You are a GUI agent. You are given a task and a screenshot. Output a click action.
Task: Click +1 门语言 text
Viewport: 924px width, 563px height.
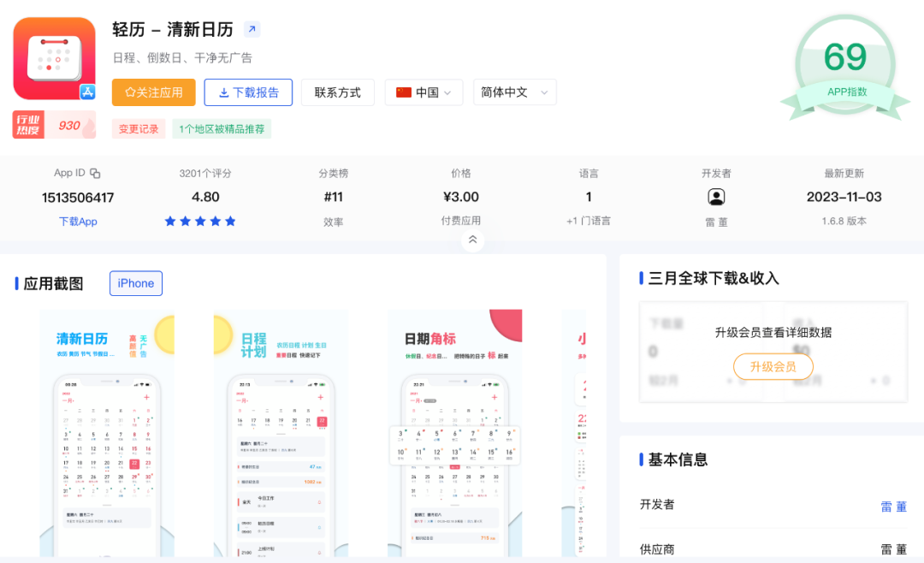click(x=588, y=221)
